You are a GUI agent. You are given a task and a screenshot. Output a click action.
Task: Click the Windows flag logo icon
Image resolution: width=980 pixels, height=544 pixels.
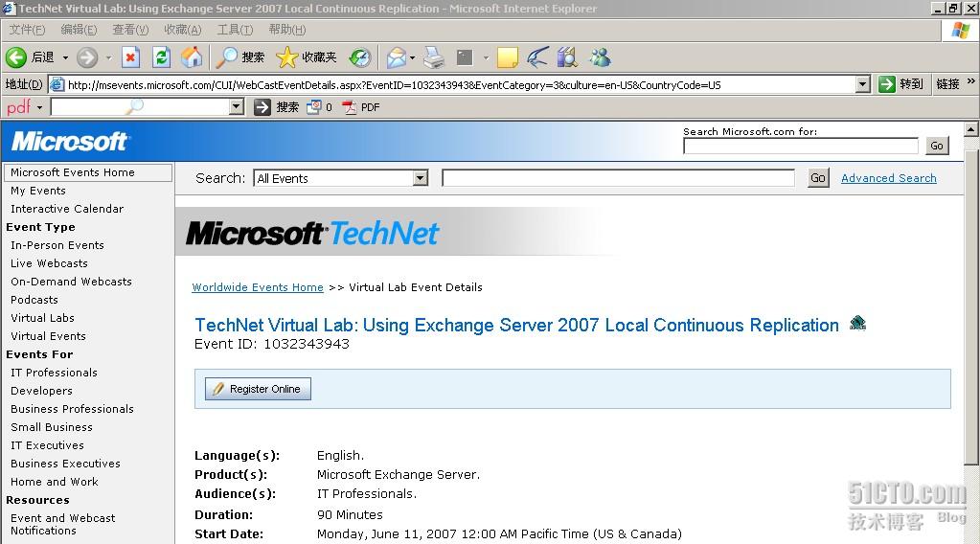click(x=961, y=30)
